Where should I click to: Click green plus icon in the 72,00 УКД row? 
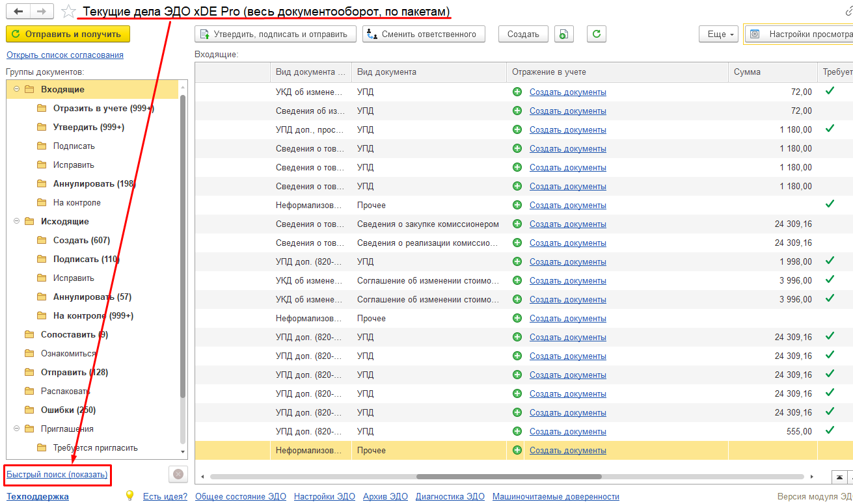point(517,92)
